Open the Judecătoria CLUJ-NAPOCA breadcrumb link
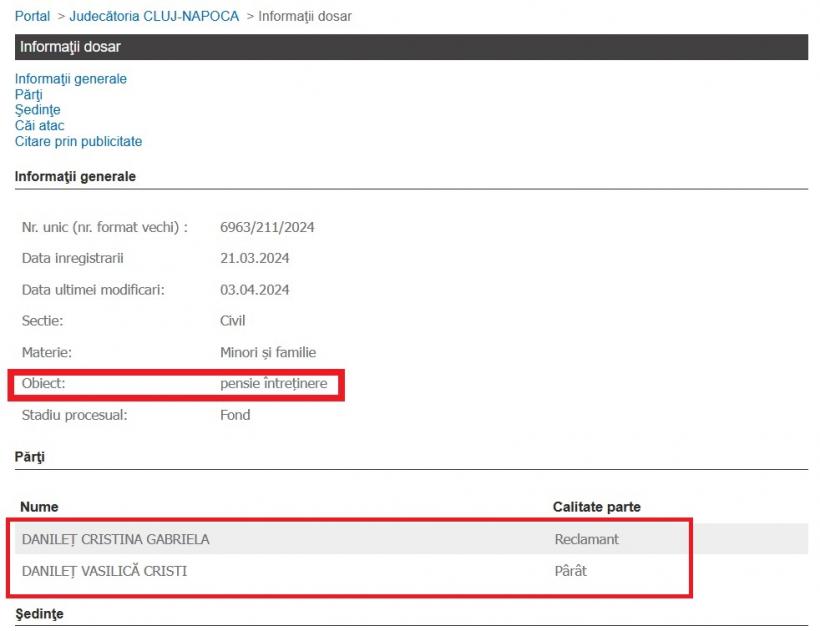The width and height of the screenshot is (820, 631). [154, 17]
